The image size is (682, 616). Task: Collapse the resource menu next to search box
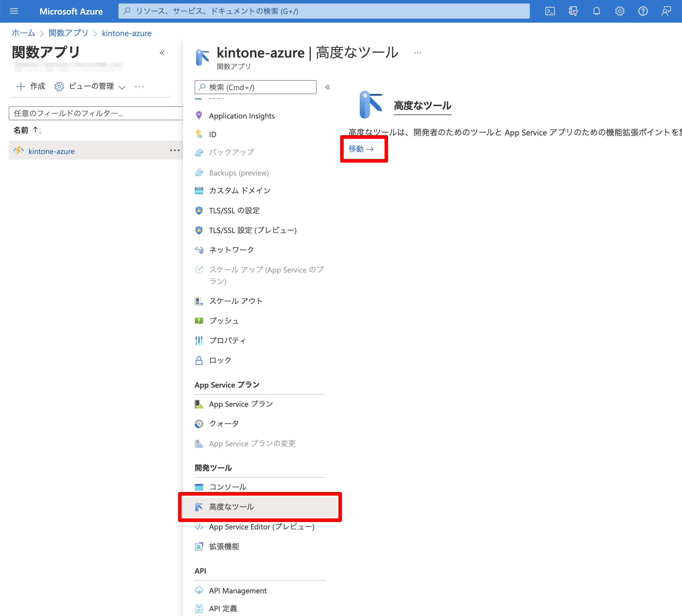click(327, 87)
